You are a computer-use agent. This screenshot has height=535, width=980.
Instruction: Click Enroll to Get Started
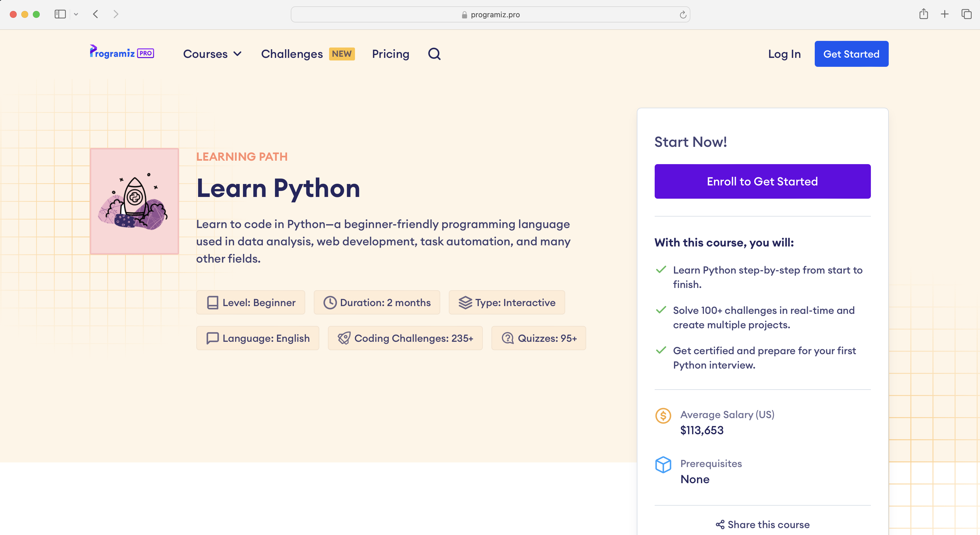pos(762,181)
